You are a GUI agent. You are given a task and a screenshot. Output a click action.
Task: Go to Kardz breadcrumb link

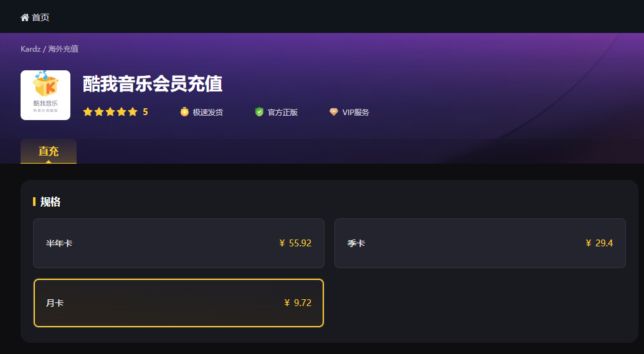point(31,49)
